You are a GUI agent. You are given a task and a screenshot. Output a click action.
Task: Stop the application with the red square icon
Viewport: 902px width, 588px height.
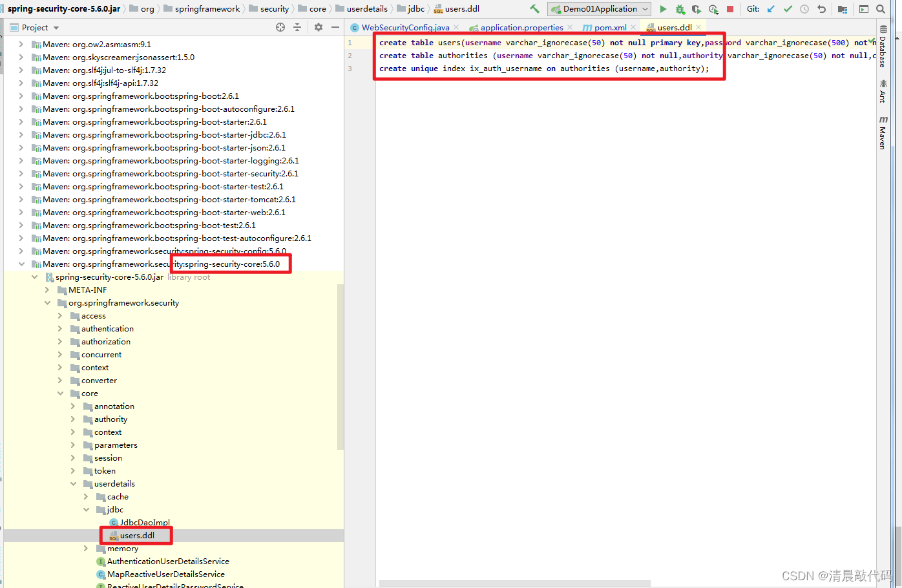[x=731, y=8]
